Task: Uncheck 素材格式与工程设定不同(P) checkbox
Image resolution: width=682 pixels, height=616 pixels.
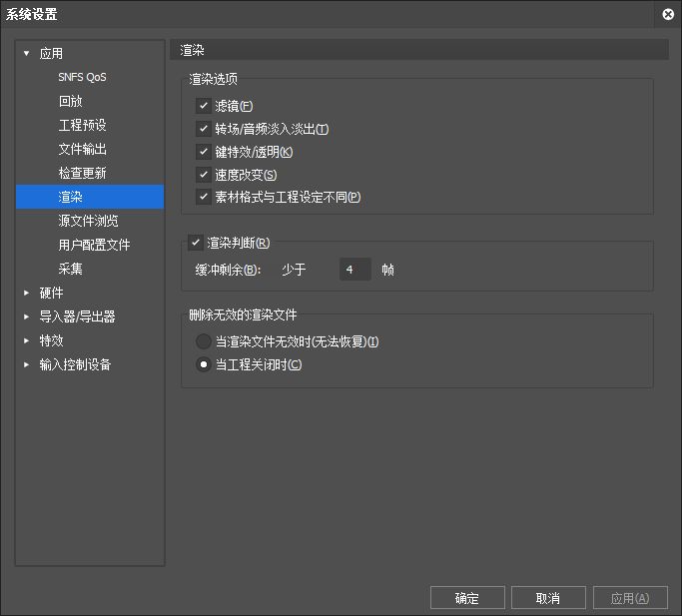Action: pyautogui.click(x=203, y=197)
